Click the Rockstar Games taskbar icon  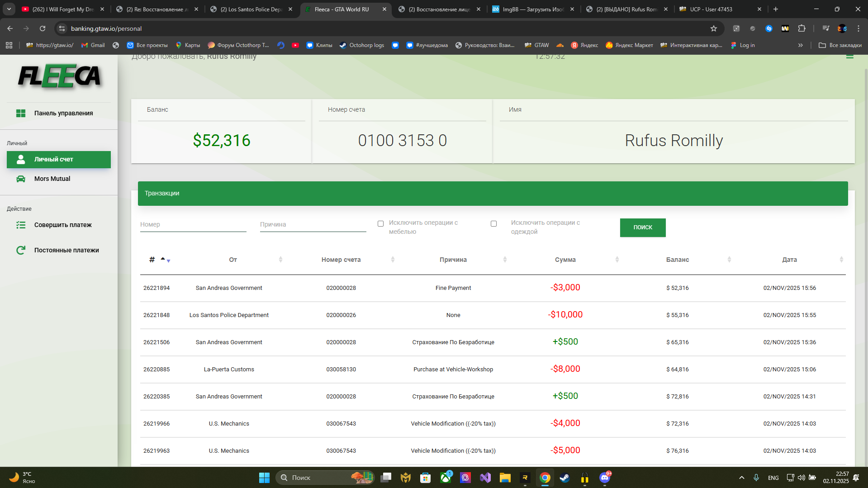pos(525,478)
